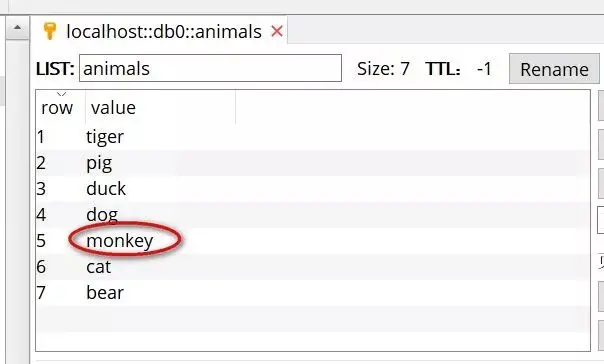Select the bear list entry

click(x=312, y=293)
